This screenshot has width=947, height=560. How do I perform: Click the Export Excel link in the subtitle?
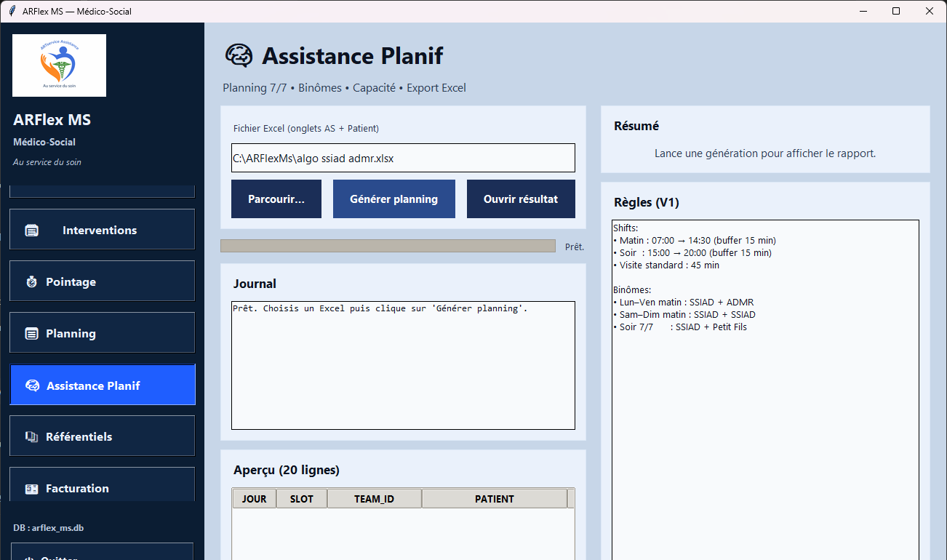[436, 87]
